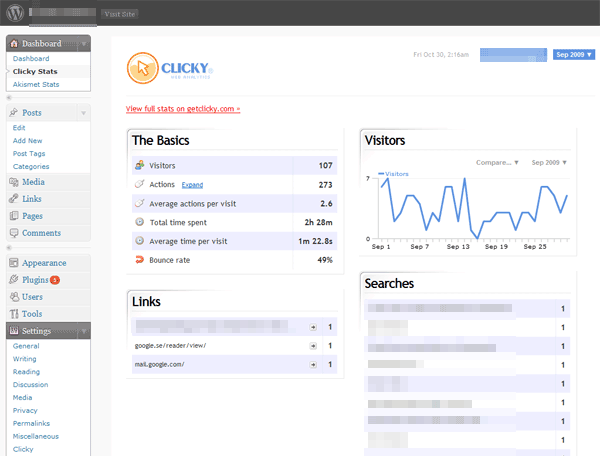The height and width of the screenshot is (456, 600).
Task: Click the WordPress logo icon
Action: tap(15, 13)
